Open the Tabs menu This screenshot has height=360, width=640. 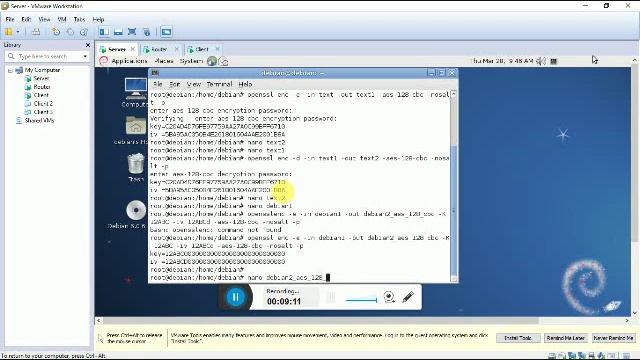(x=80, y=19)
